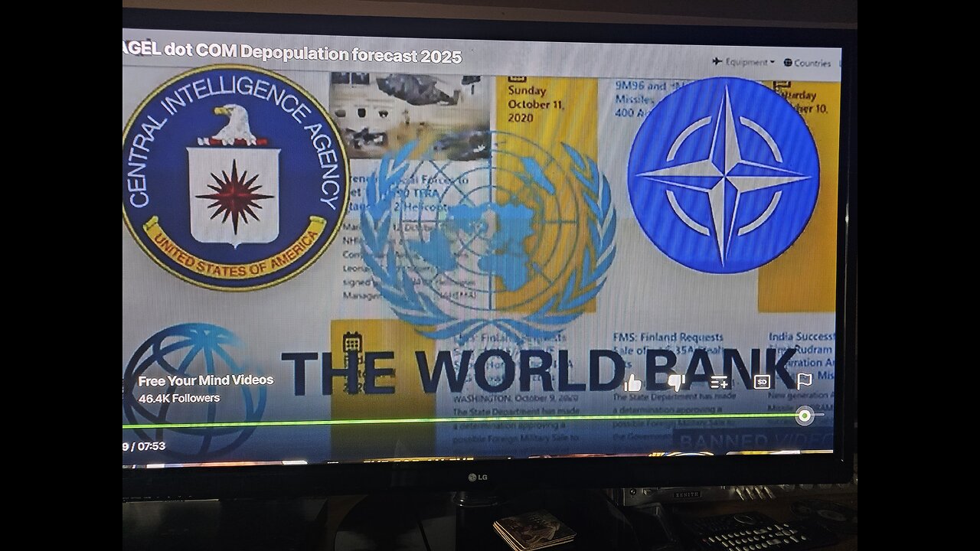Image resolution: width=980 pixels, height=551 pixels.
Task: Click the progress bar playhead knob
Action: (804, 416)
